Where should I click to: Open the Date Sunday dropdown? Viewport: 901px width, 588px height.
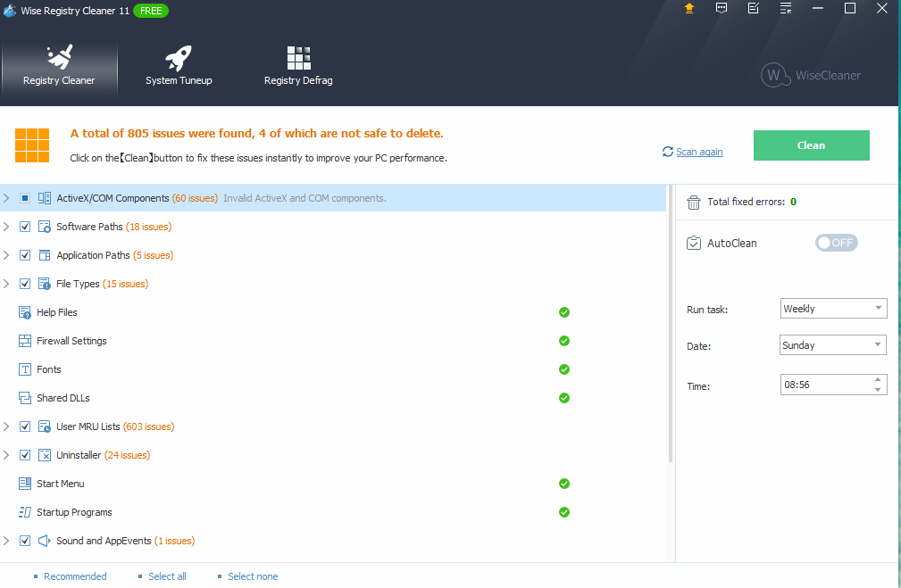click(x=832, y=344)
